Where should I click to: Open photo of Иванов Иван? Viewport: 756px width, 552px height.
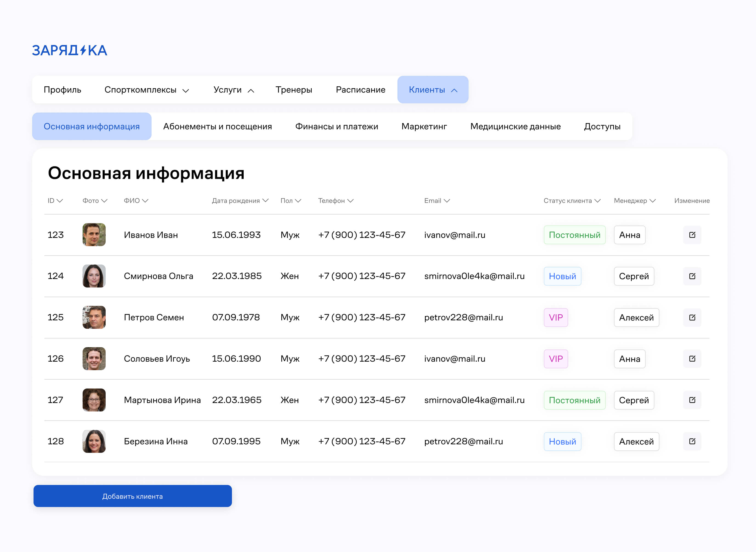click(94, 235)
